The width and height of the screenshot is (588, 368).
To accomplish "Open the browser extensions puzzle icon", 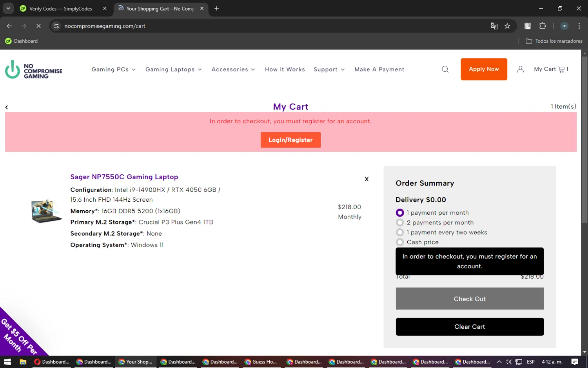I will pyautogui.click(x=543, y=26).
